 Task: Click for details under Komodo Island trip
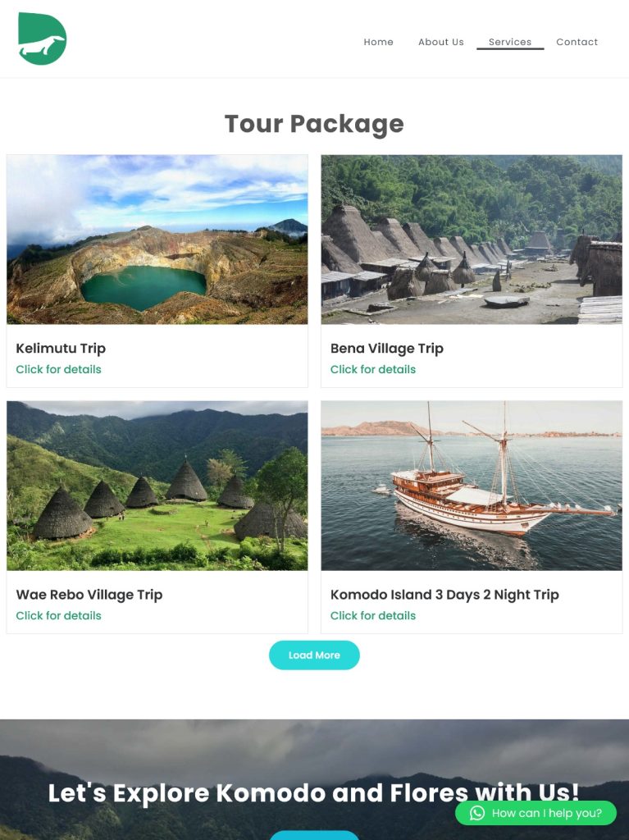tap(373, 616)
